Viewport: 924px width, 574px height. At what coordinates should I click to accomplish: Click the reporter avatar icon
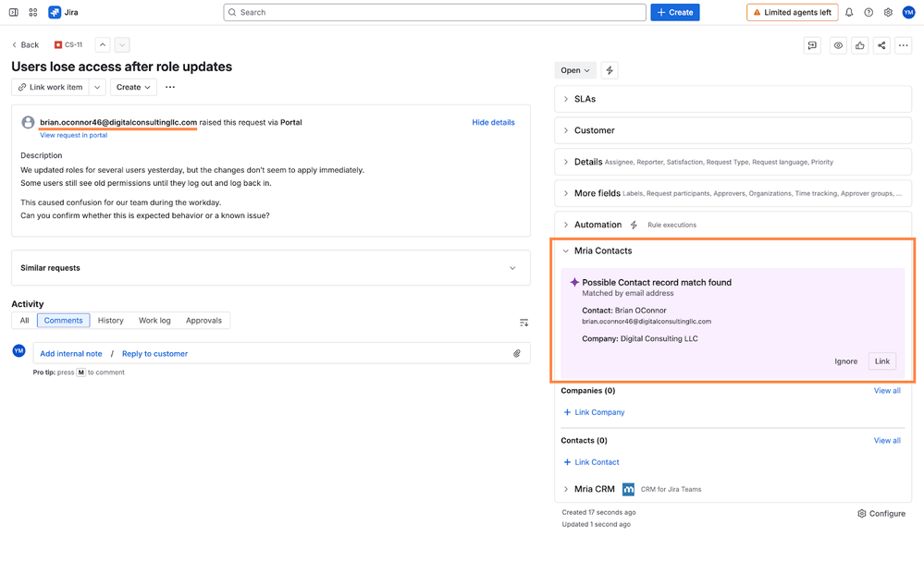click(28, 122)
